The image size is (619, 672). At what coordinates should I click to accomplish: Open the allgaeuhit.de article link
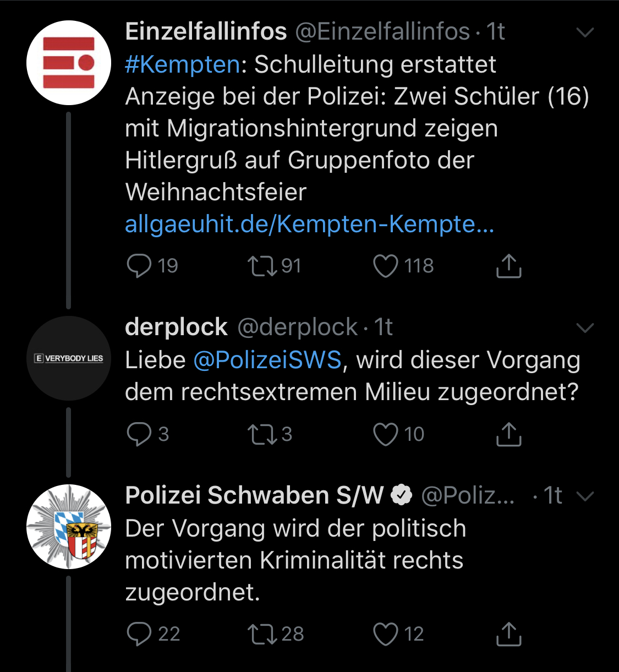309,224
